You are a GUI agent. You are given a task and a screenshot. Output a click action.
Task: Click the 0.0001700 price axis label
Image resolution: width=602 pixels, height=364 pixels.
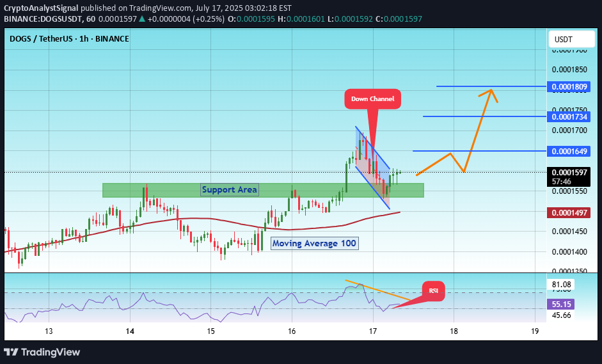pos(569,131)
